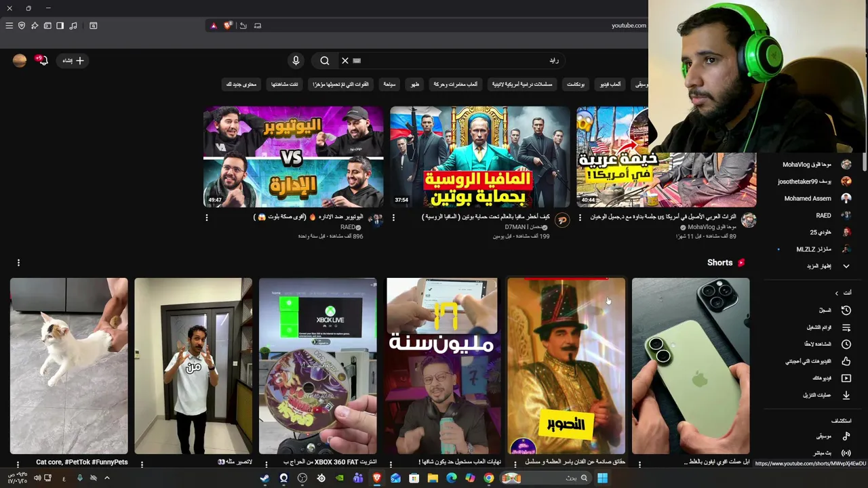Open the Xbox 360 disc Short
The image size is (868, 488).
pyautogui.click(x=317, y=365)
